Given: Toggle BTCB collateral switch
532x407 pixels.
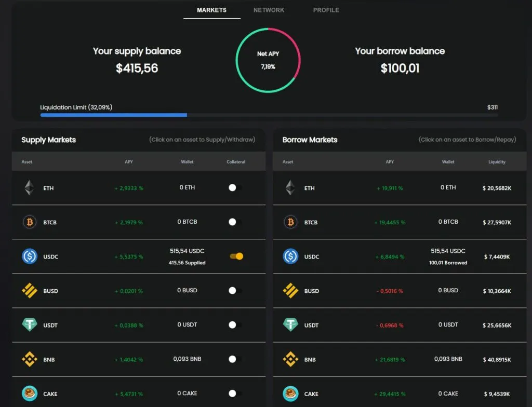Looking at the screenshot, I should (x=235, y=222).
